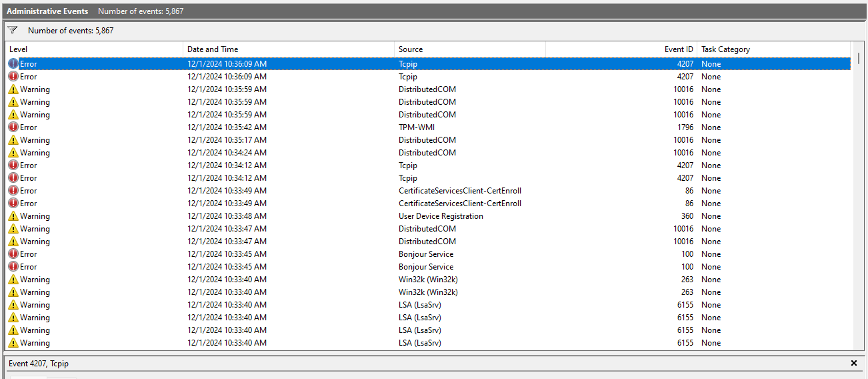This screenshot has width=868, height=379.
Task: Sort events by the Level column header
Action: pos(95,49)
